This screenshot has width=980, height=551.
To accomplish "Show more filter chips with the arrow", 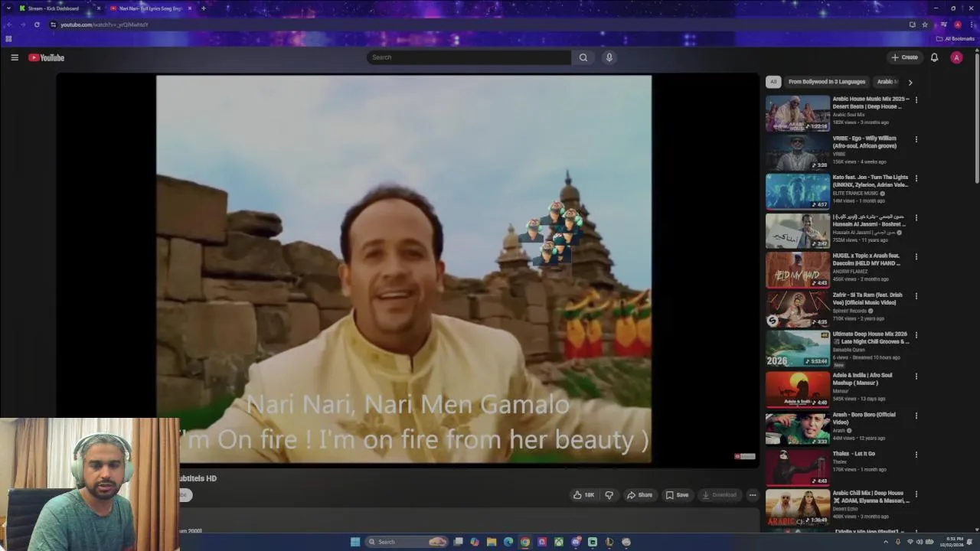I will click(x=910, y=82).
